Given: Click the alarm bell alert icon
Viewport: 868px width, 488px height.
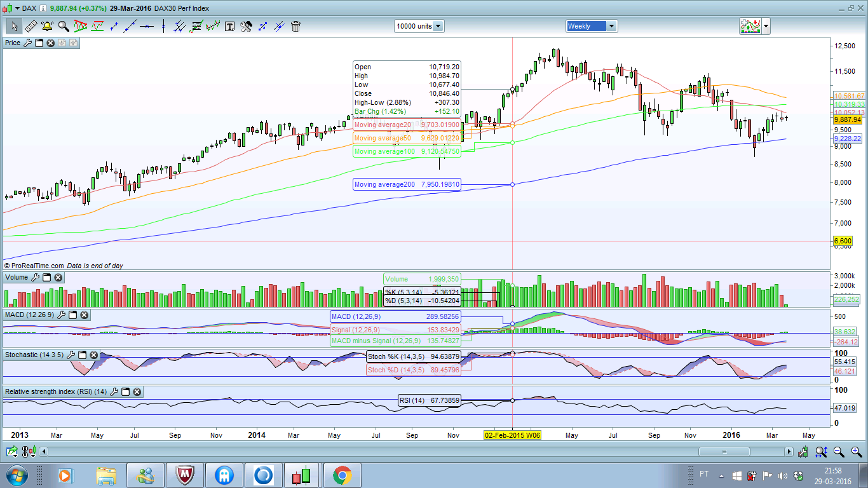Looking at the screenshot, I should (47, 26).
